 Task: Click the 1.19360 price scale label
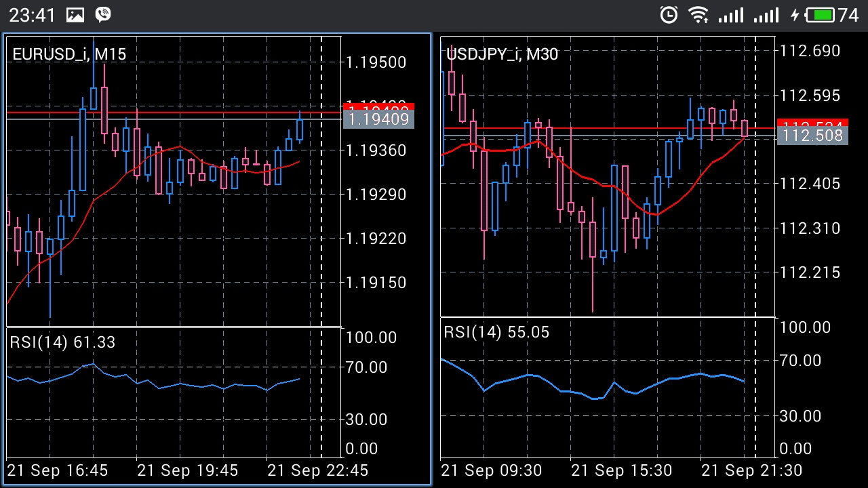[376, 150]
